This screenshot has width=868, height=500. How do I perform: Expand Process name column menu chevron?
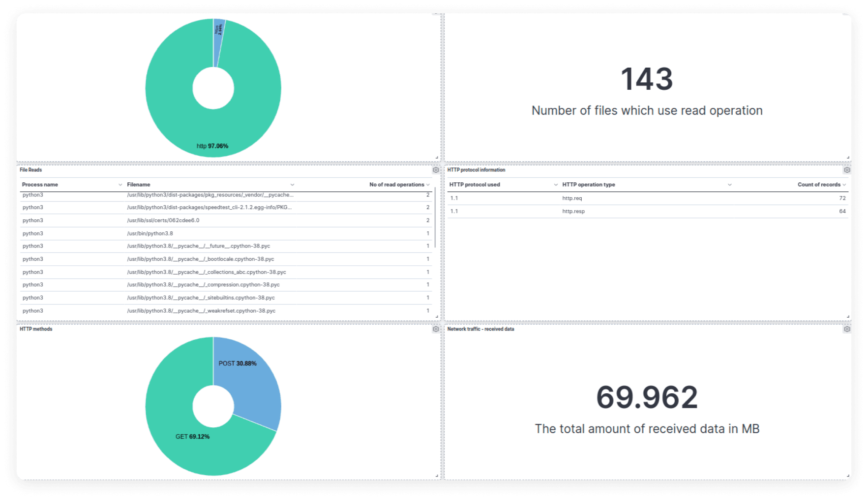pos(120,185)
